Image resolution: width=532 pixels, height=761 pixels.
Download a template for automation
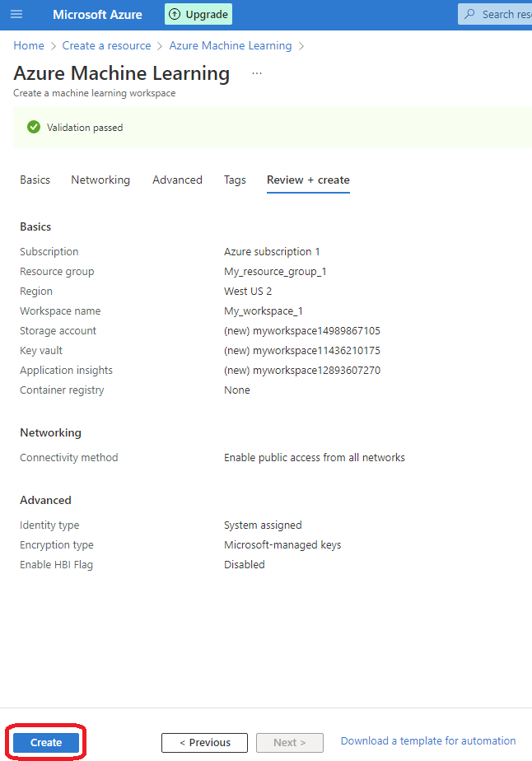click(x=428, y=741)
